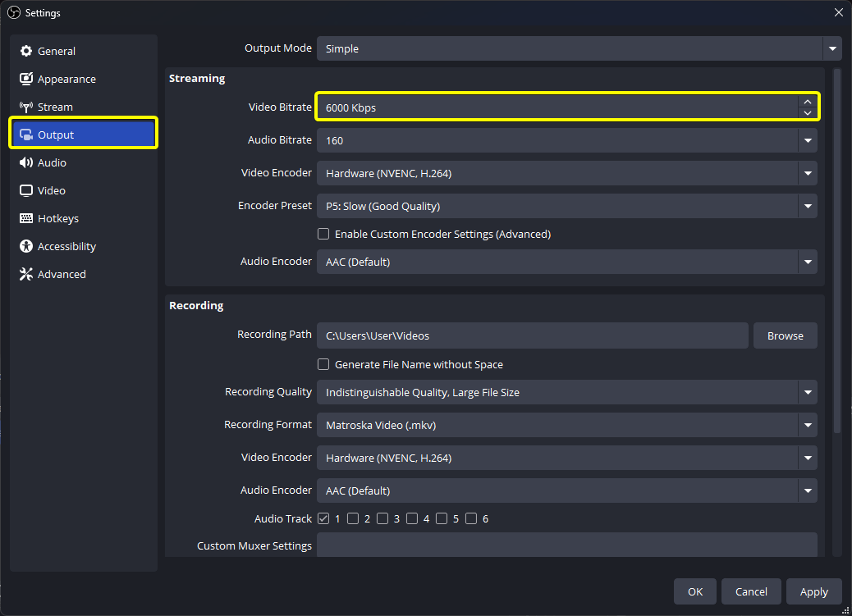Click the Accessibility person icon

click(26, 247)
